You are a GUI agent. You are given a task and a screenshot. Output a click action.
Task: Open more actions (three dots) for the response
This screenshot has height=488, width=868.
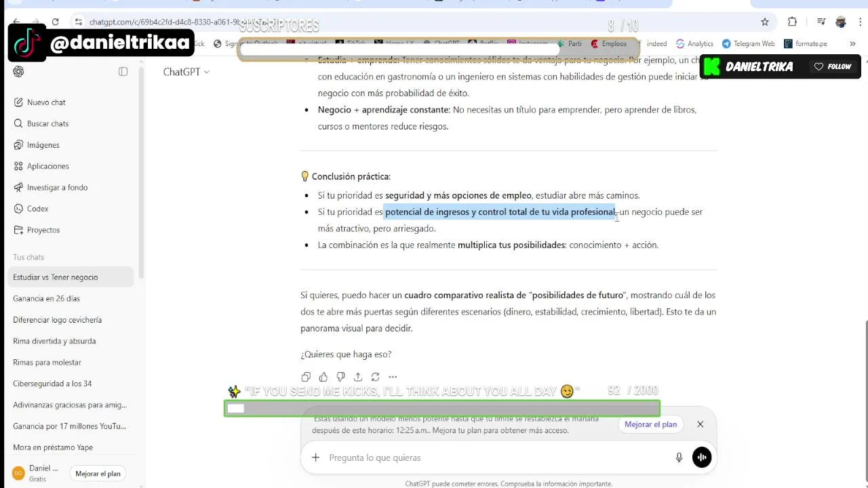393,377
